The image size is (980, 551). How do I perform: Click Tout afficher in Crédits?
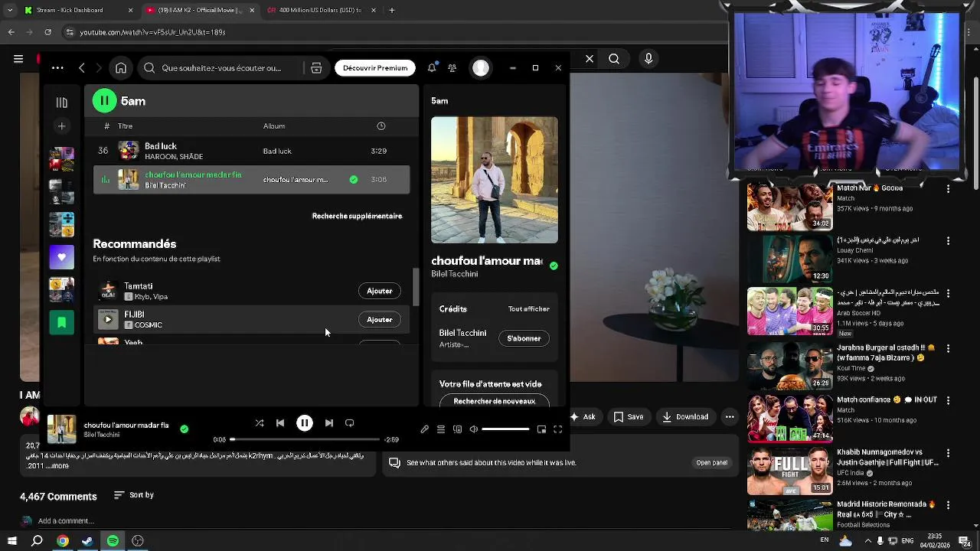click(x=529, y=309)
